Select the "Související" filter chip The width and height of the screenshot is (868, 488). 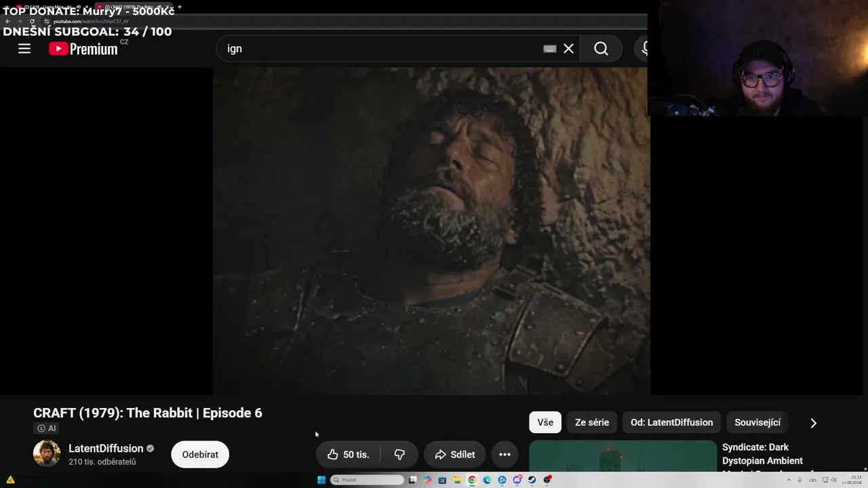coord(757,422)
